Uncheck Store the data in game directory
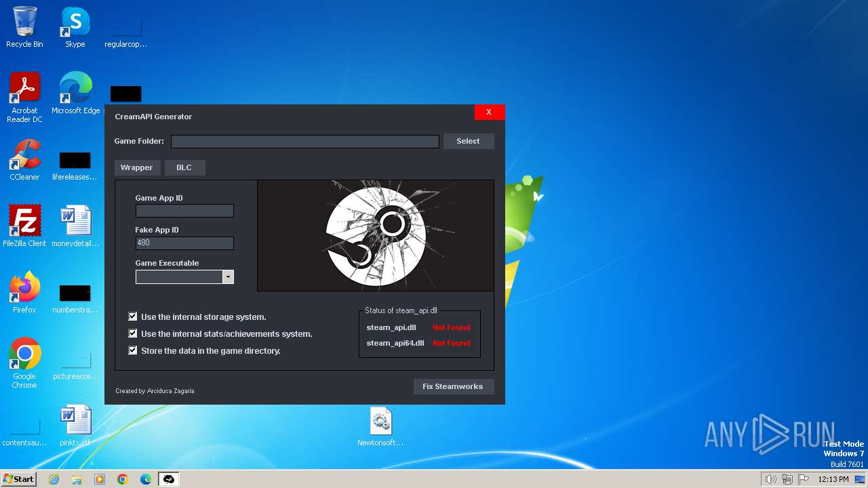 point(133,350)
